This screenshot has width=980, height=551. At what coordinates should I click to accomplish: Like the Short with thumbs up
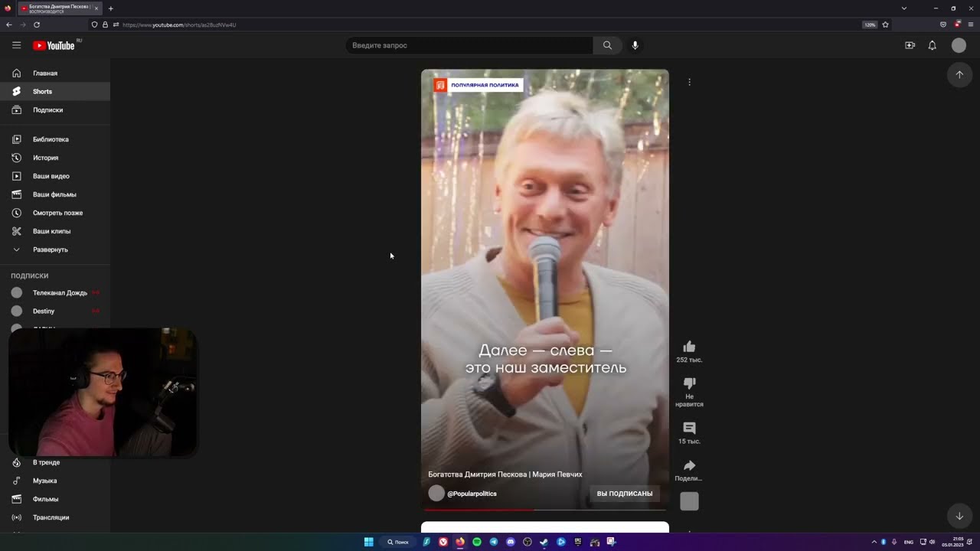coord(689,347)
